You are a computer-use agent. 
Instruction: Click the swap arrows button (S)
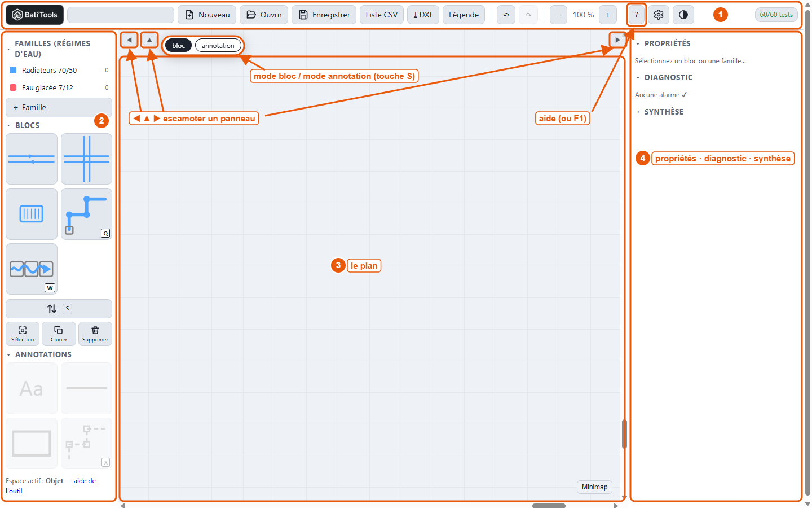(x=59, y=309)
